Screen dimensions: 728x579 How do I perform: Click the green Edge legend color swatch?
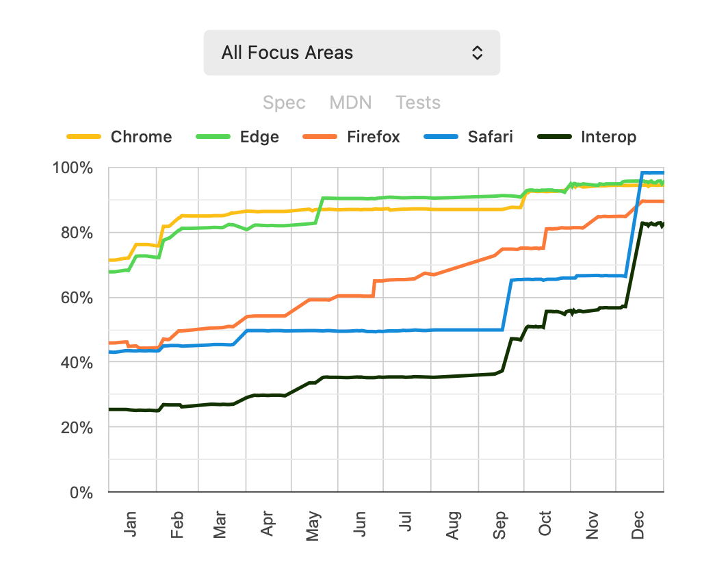(213, 137)
